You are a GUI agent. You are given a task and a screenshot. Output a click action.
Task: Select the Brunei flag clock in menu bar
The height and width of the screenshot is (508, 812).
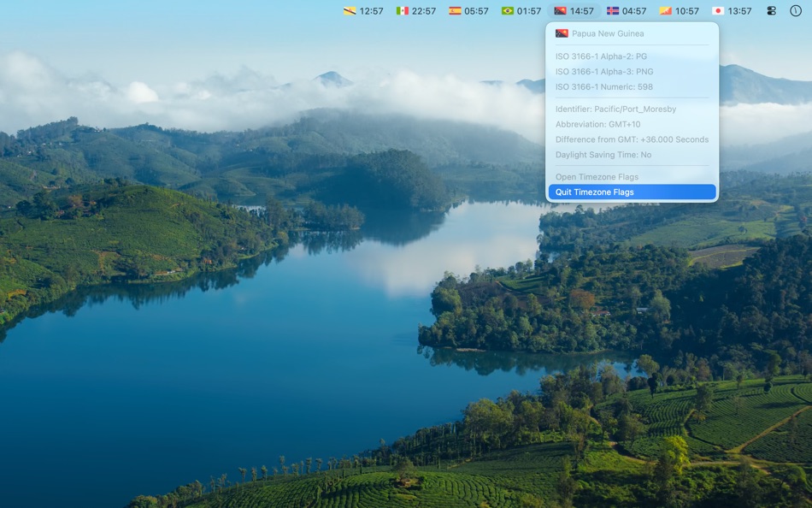(x=362, y=11)
